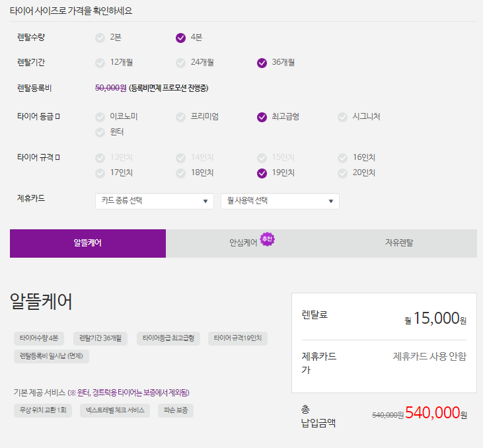Click red total amount 540,000원
Viewport: 483px width, 448px height.
(436, 413)
